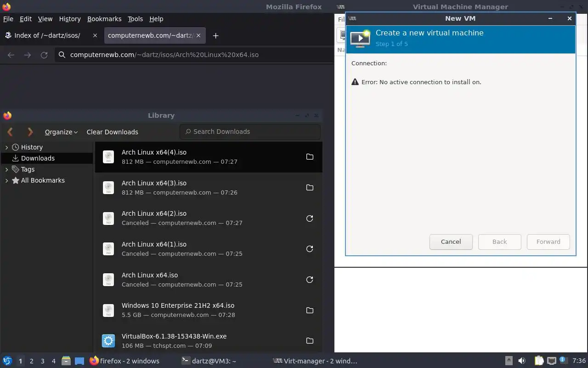Click the VirtualBox exe file icon

click(108, 341)
